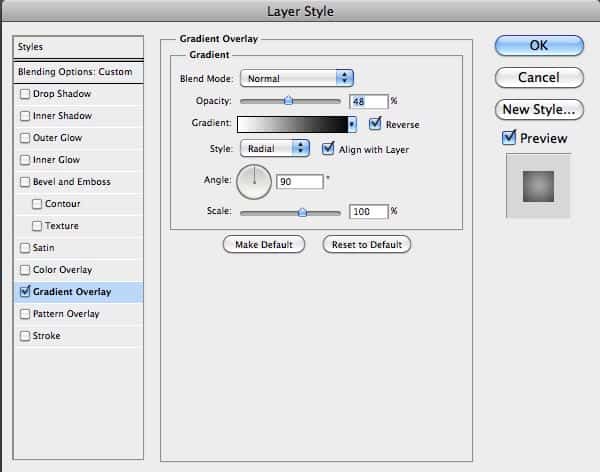This screenshot has height=472, width=600.
Task: Click Reset to Default button
Action: tap(367, 244)
